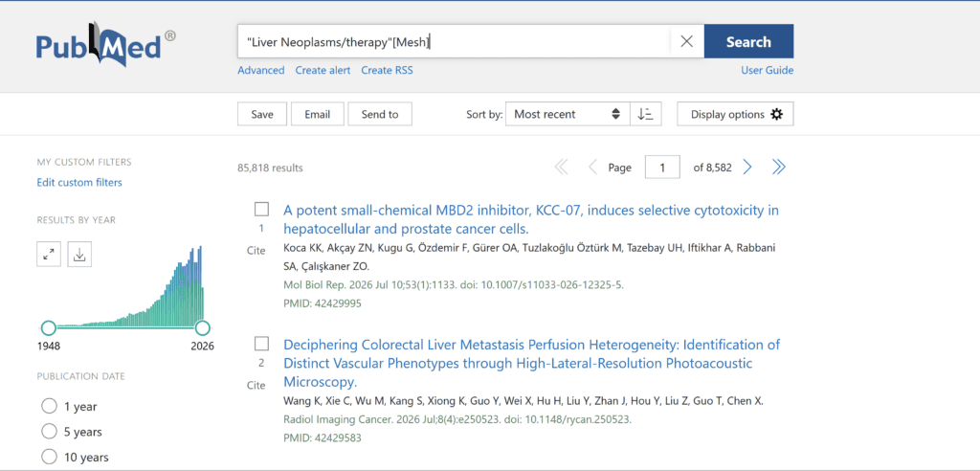The width and height of the screenshot is (980, 471).
Task: Open the Sort by Most recent dropdown
Action: pyautogui.click(x=568, y=115)
